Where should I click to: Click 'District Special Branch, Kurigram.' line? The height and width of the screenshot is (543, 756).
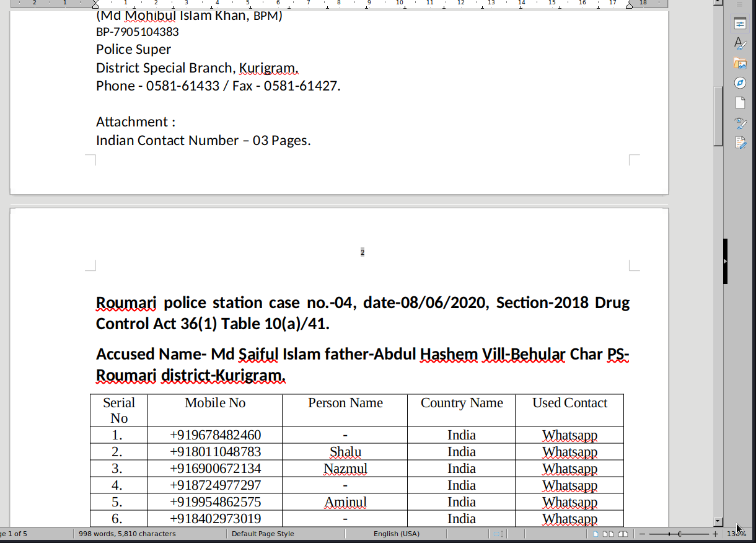(197, 68)
